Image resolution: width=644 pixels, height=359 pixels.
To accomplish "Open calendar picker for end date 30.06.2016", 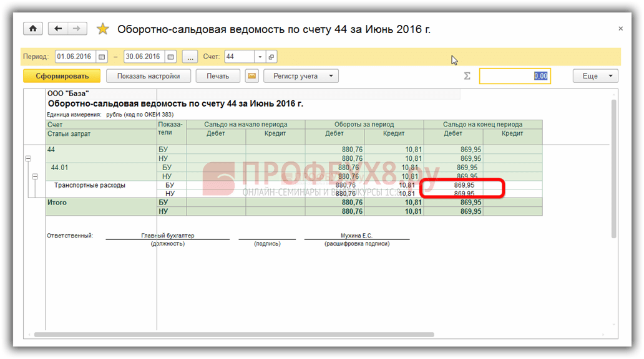I will pyautogui.click(x=170, y=57).
